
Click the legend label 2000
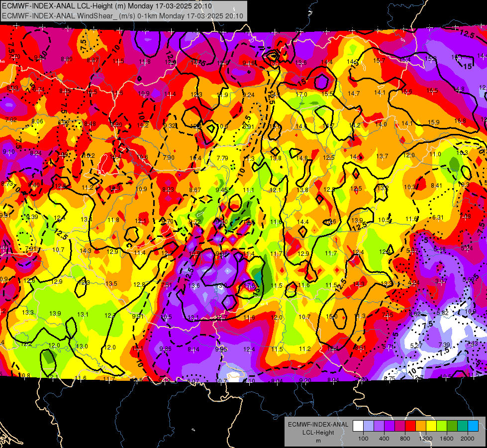coord(468,439)
